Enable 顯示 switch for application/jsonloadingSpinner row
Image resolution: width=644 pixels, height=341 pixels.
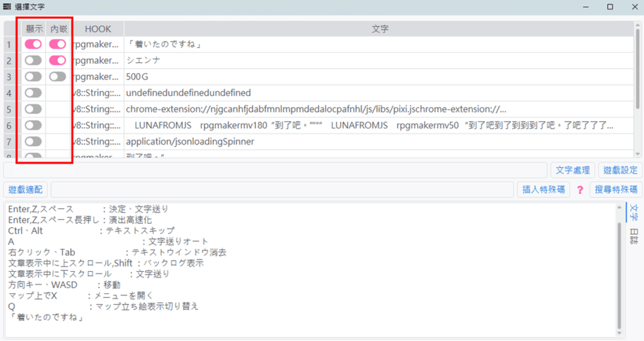pos(33,142)
